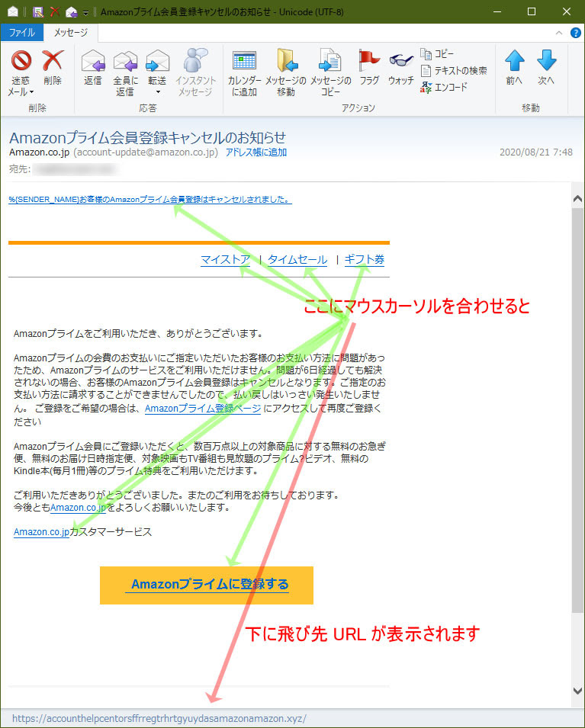Image resolution: width=585 pixels, height=728 pixels.
Task: Click the scroll up arrow of the message
Action: coord(577,199)
